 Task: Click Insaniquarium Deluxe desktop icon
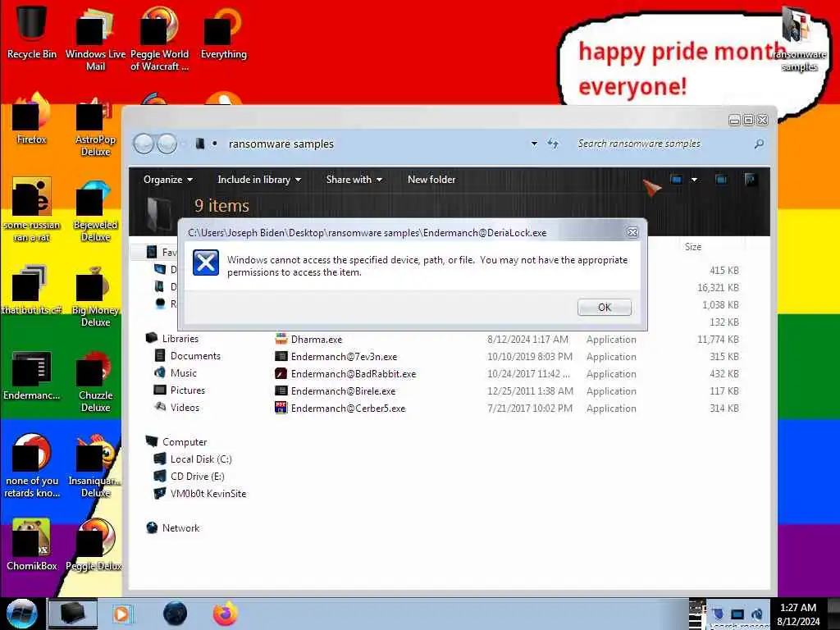tap(95, 466)
